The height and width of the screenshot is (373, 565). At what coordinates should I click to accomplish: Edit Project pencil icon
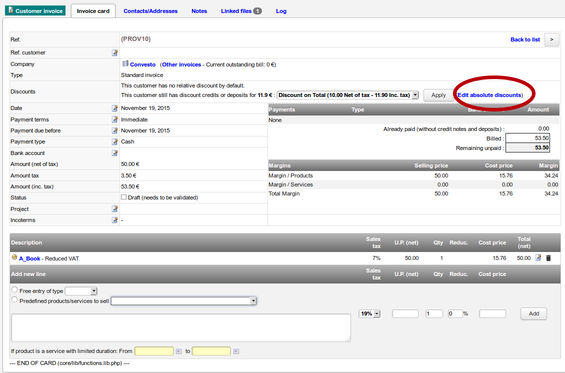(x=115, y=209)
